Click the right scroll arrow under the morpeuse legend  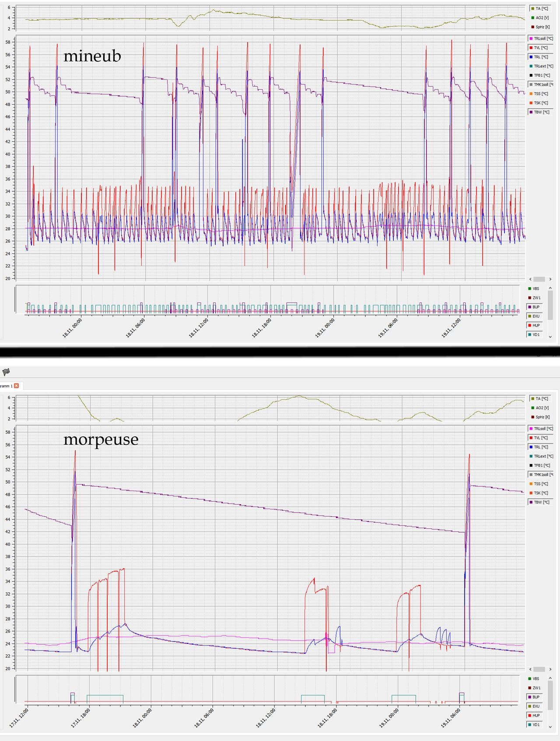coord(550,669)
